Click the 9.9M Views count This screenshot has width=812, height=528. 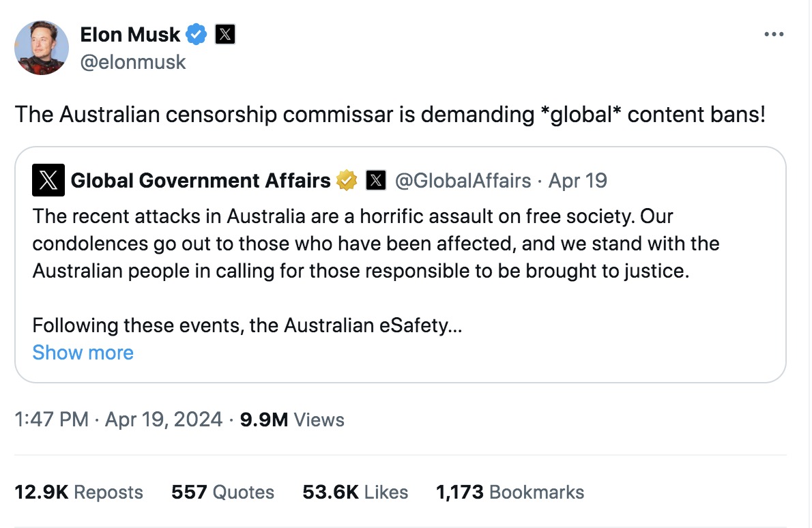293,420
